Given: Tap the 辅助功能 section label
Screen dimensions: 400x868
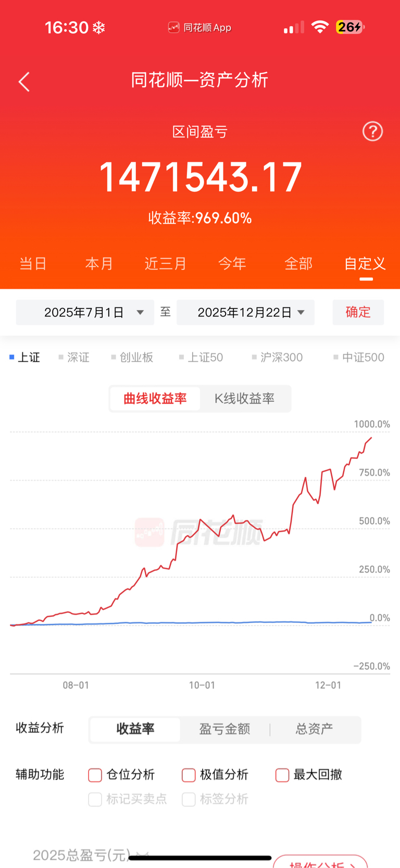Looking at the screenshot, I should click(40, 775).
